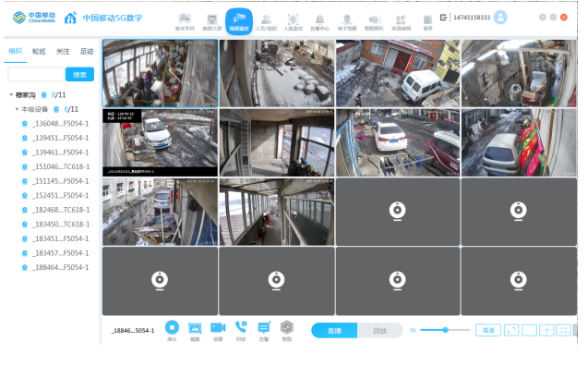Click the China Mobile logo

pyautogui.click(x=34, y=18)
